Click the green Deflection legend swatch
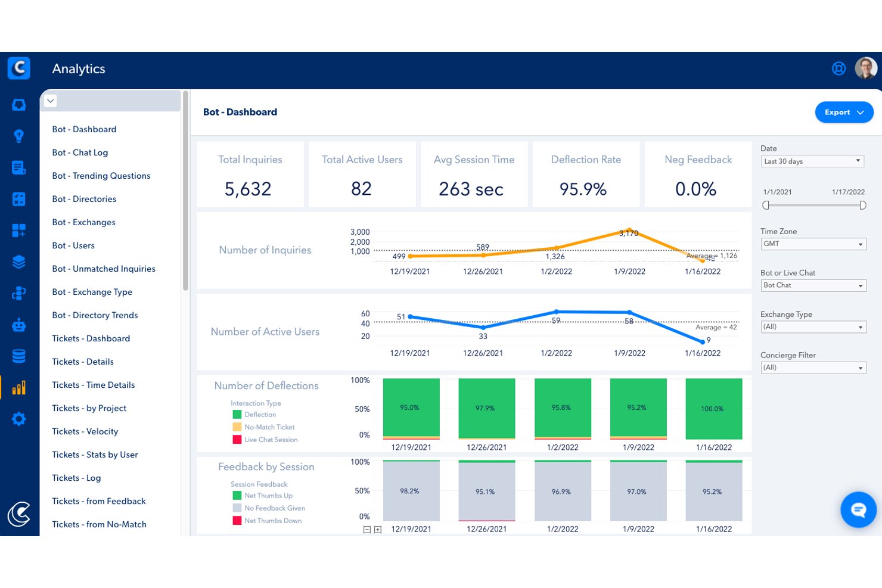Viewport: 882px width, 588px height. (237, 415)
